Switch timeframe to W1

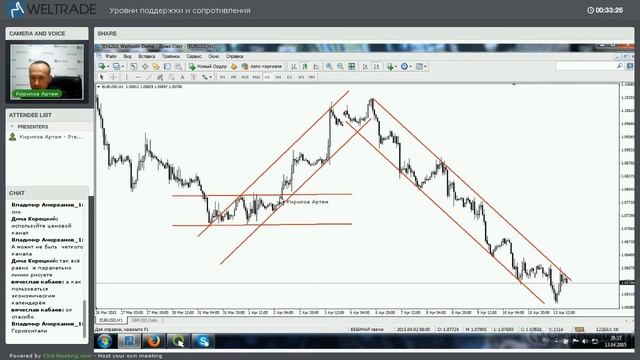(301, 77)
